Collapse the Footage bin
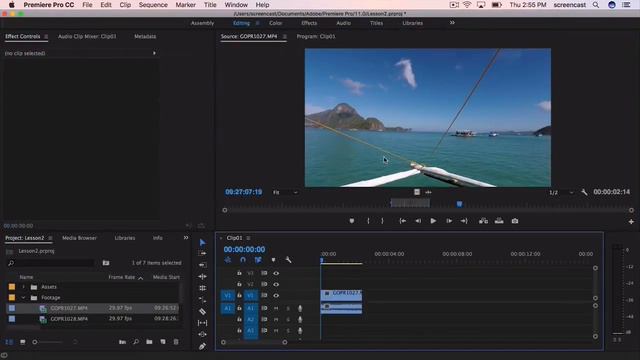640x360 pixels. tap(23, 298)
